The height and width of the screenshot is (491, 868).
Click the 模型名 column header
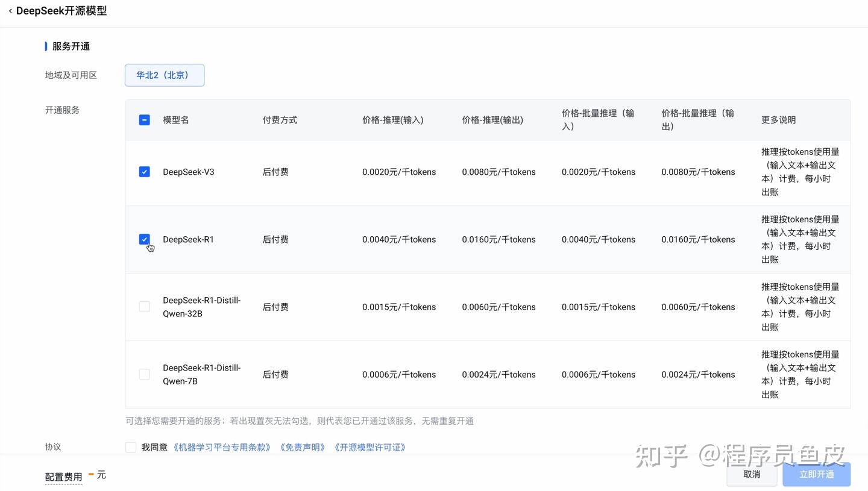click(x=176, y=120)
